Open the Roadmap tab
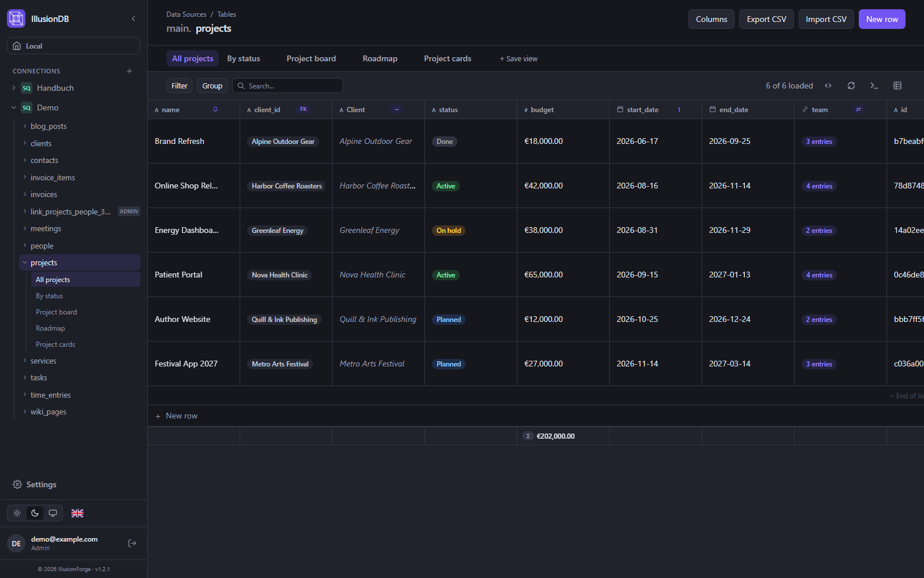This screenshot has height=578, width=924. point(380,58)
